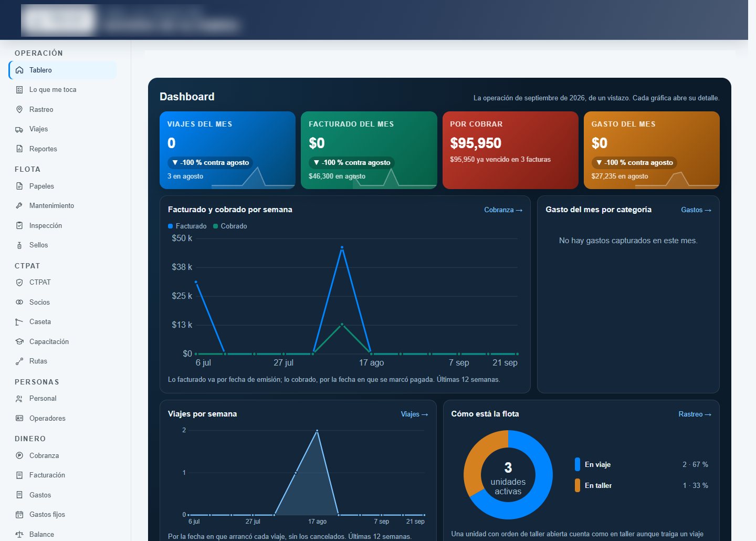756x541 pixels.
Task: Click the Capacitación graduation cap icon
Action: click(x=19, y=341)
